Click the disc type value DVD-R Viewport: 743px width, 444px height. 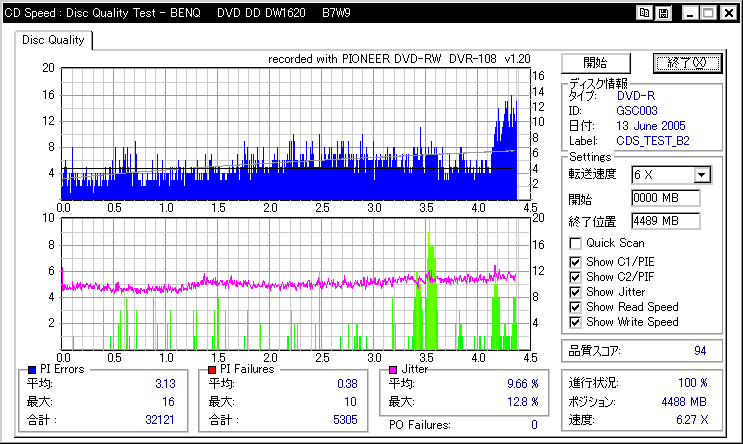[x=635, y=96]
